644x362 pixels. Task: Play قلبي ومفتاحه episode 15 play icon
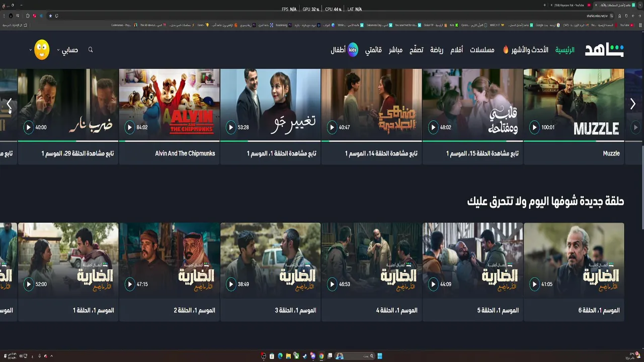tap(433, 127)
